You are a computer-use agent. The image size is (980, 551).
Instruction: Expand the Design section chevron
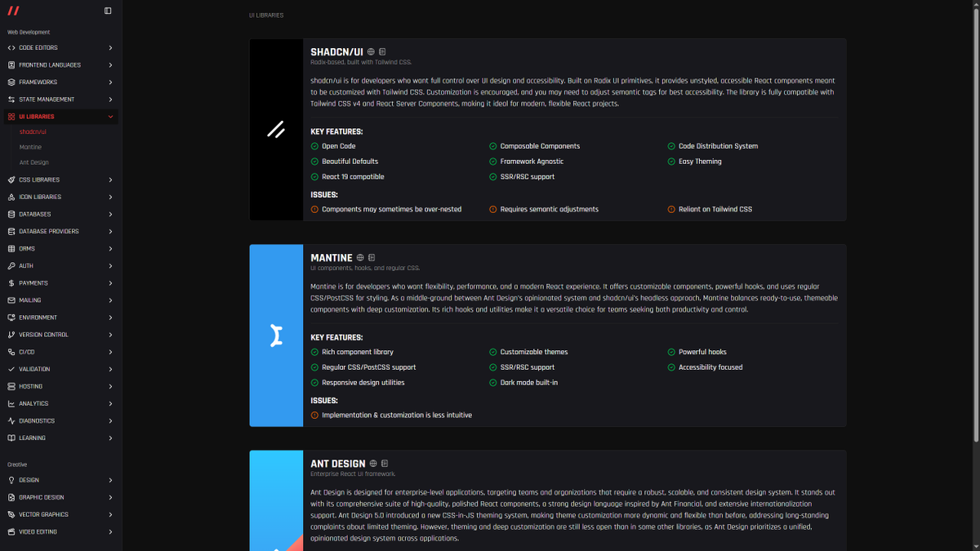point(110,480)
